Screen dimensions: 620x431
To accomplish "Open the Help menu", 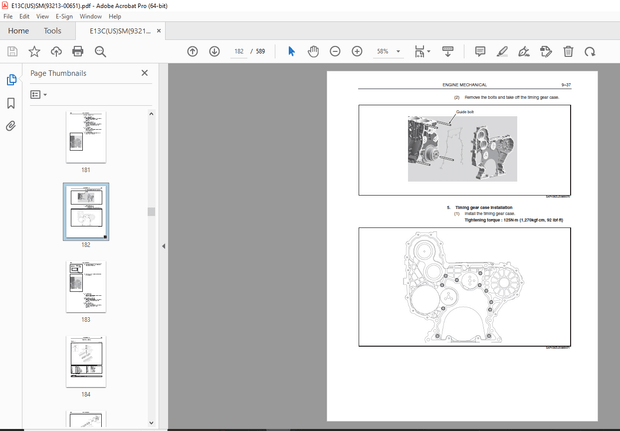I will pos(115,17).
